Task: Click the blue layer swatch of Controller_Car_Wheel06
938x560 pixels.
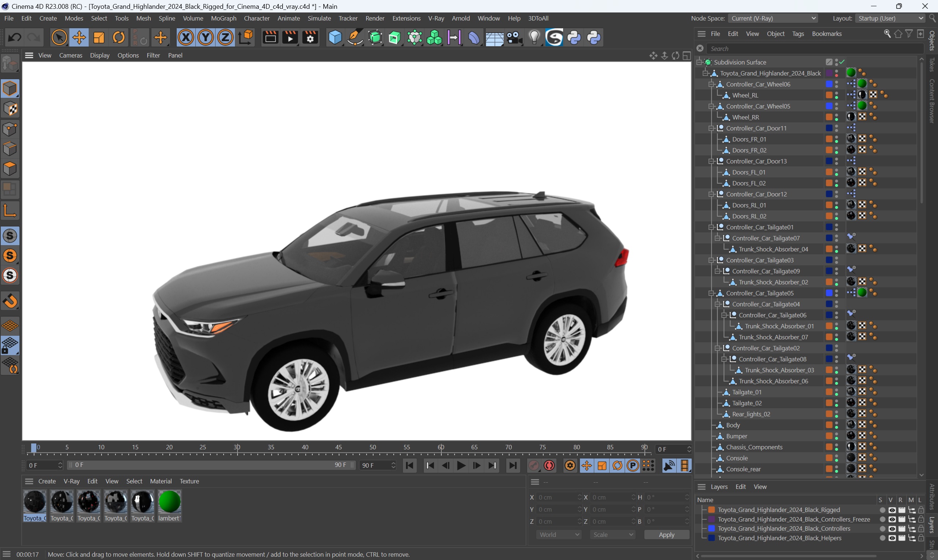Action: [829, 84]
